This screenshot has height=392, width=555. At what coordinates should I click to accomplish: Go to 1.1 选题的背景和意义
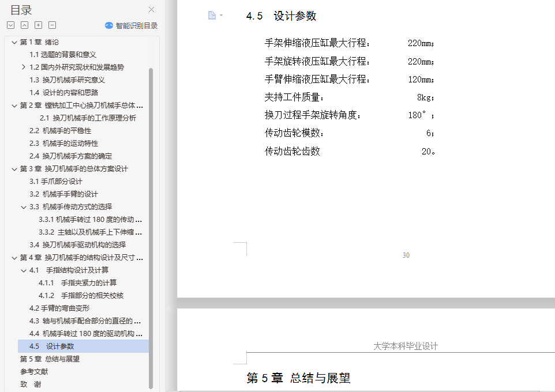coord(63,55)
